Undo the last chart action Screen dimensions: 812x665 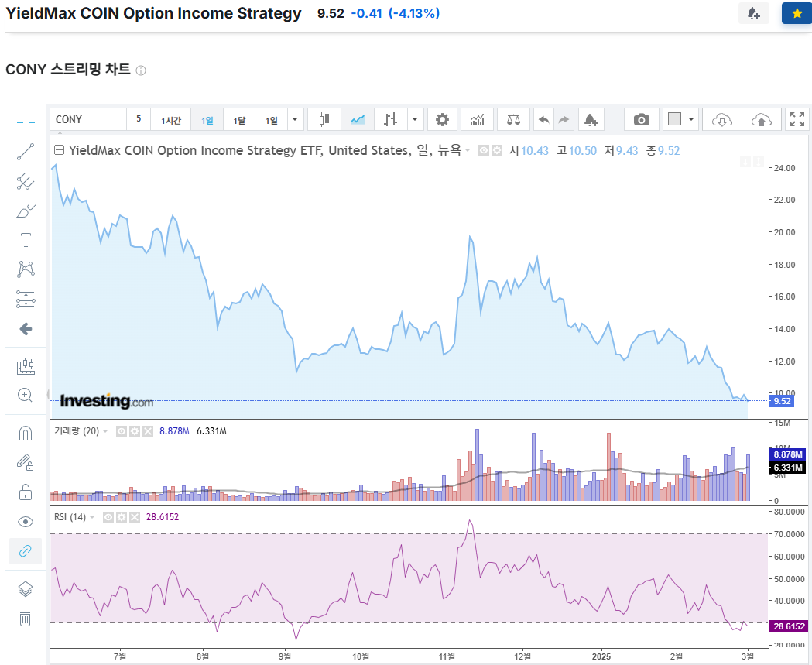pos(543,120)
